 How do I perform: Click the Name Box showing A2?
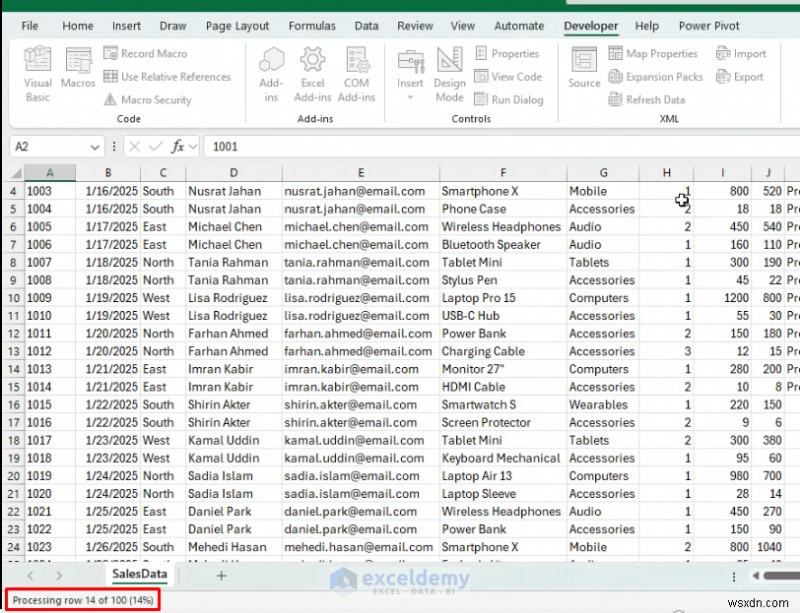click(x=49, y=147)
